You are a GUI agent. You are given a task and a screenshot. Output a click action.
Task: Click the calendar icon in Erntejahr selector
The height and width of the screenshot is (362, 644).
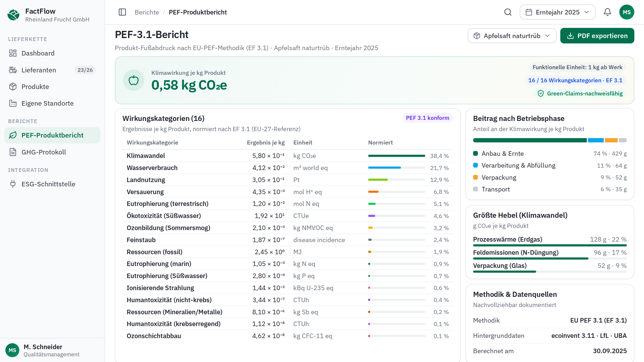click(529, 12)
